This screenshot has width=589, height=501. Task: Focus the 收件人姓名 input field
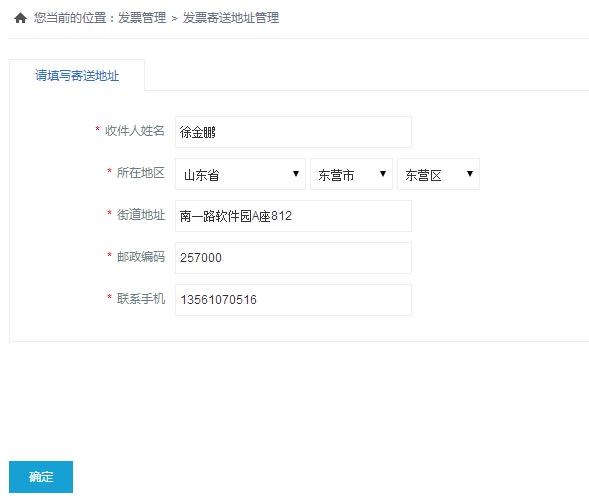pyautogui.click(x=293, y=132)
